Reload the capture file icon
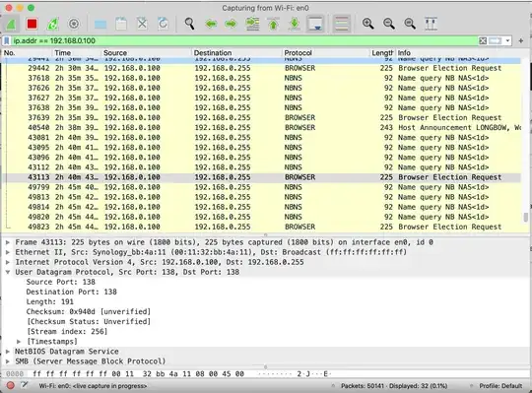The height and width of the screenshot is (393, 532). (x=164, y=24)
